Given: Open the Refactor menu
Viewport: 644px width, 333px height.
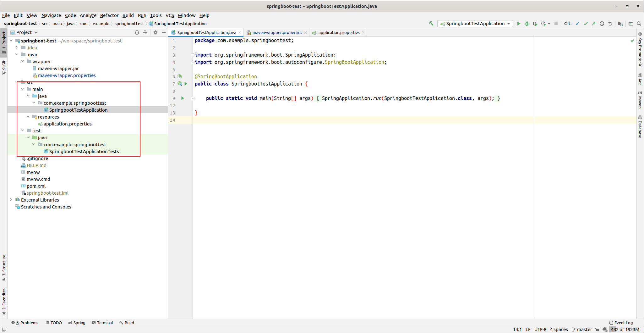Looking at the screenshot, I should [109, 15].
